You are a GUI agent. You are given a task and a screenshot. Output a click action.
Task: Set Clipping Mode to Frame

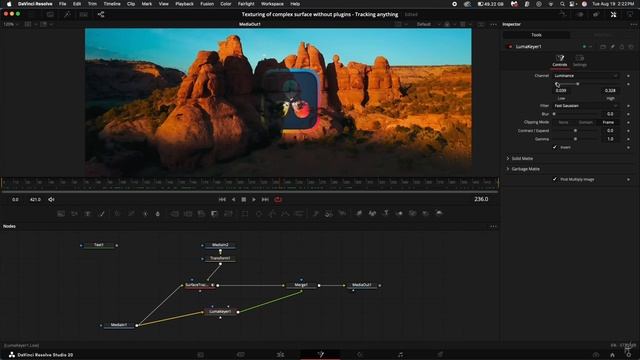click(x=608, y=122)
